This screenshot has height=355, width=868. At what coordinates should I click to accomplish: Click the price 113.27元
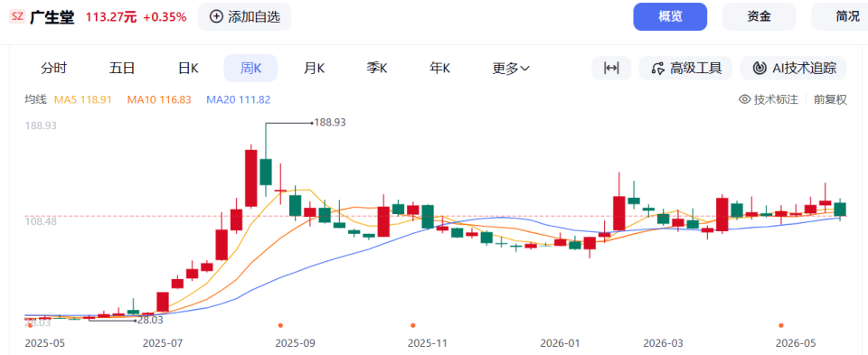click(x=110, y=16)
